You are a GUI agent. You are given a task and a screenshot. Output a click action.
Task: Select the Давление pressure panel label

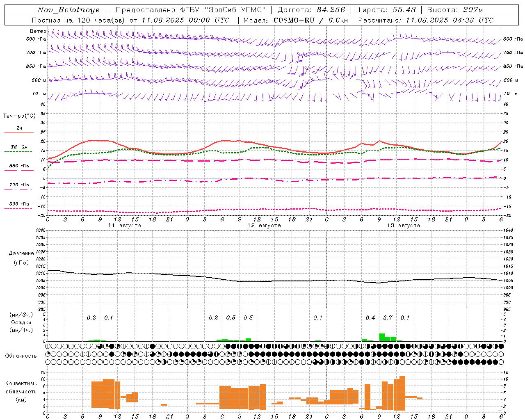[x=21, y=253]
